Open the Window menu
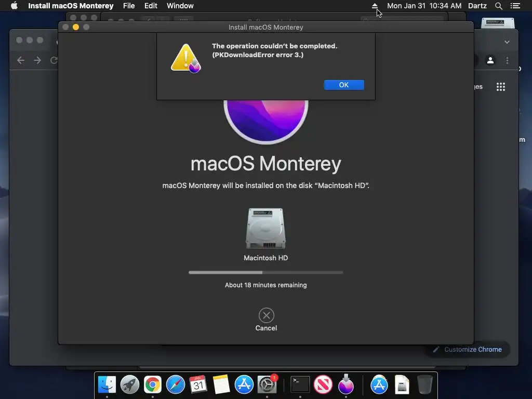Viewport: 532px width, 399px height. point(180,6)
